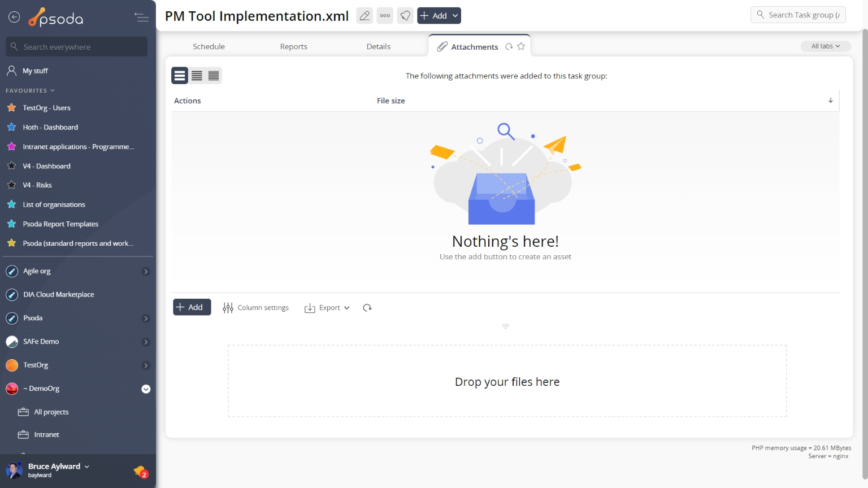The image size is (868, 488).
Task: Click the My stuff person icon
Action: click(x=11, y=71)
